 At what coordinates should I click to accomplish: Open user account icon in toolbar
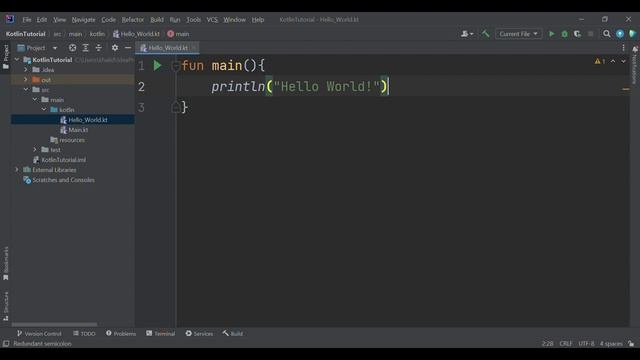click(467, 34)
